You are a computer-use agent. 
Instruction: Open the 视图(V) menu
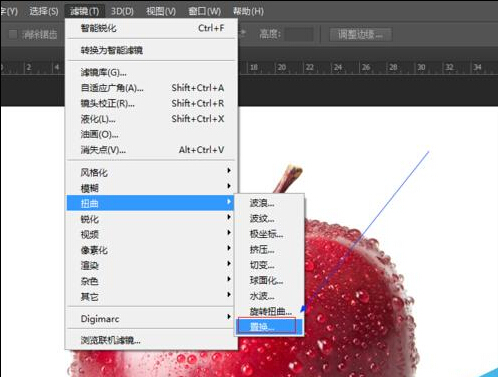[x=161, y=11]
